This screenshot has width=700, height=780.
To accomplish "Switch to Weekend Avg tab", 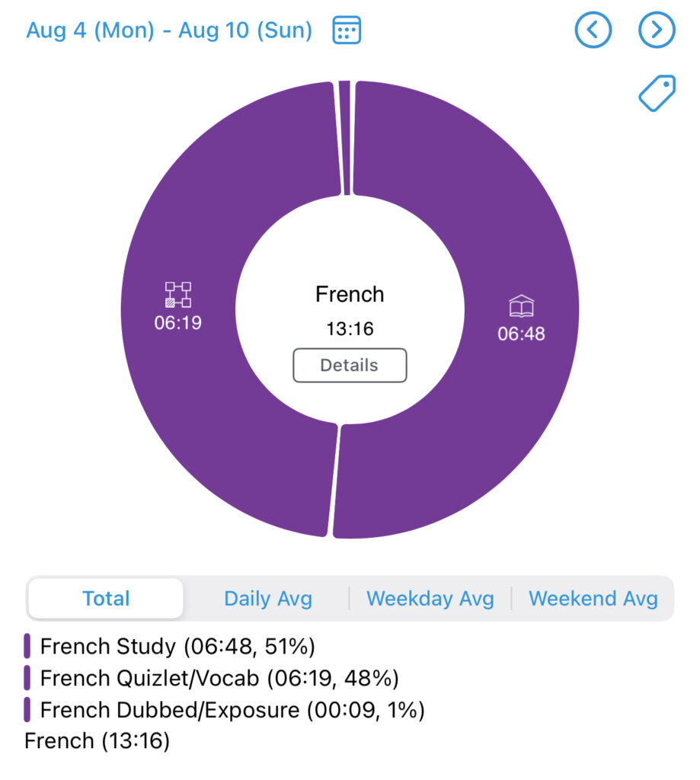I will coord(593,599).
